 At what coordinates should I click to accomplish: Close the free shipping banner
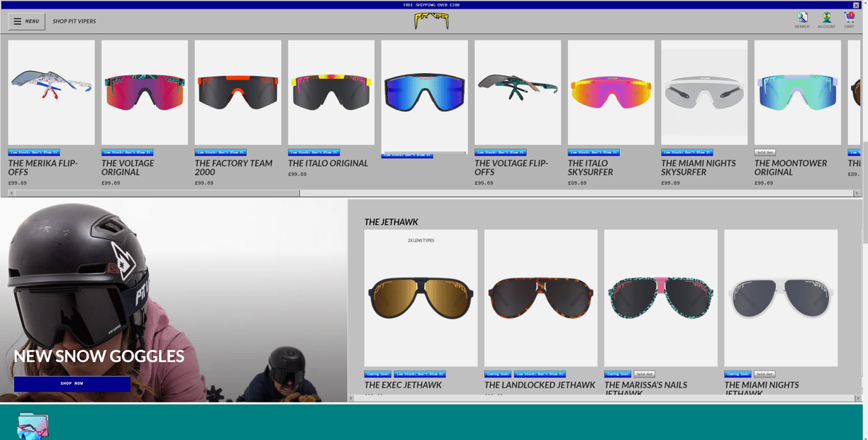tap(856, 5)
